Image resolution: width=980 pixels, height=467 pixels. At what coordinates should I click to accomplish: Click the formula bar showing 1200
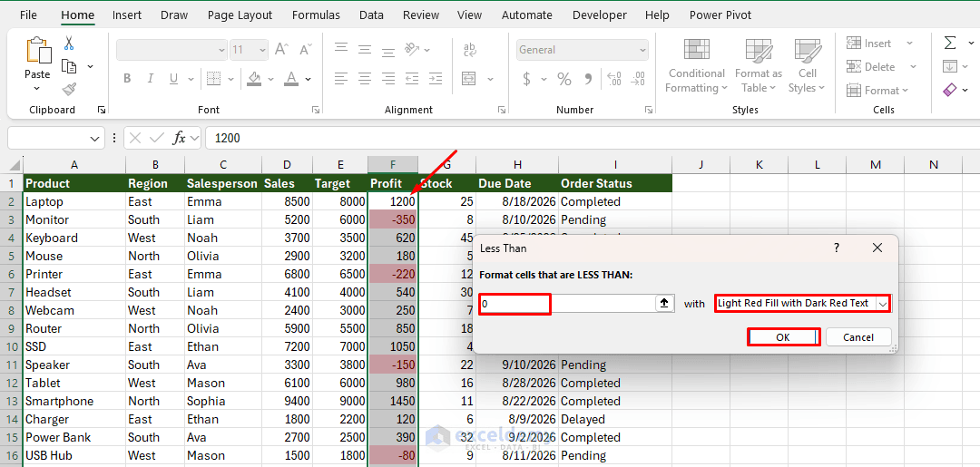(593, 138)
